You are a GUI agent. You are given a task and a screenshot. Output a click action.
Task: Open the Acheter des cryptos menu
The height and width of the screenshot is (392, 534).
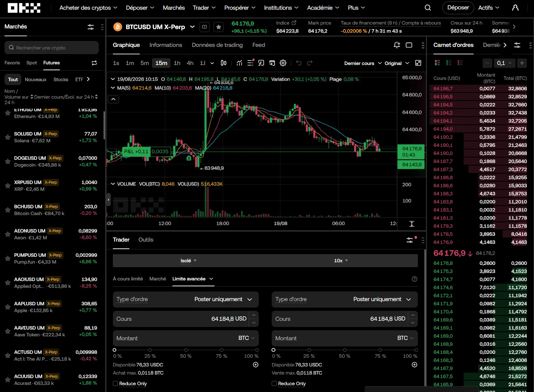click(88, 8)
